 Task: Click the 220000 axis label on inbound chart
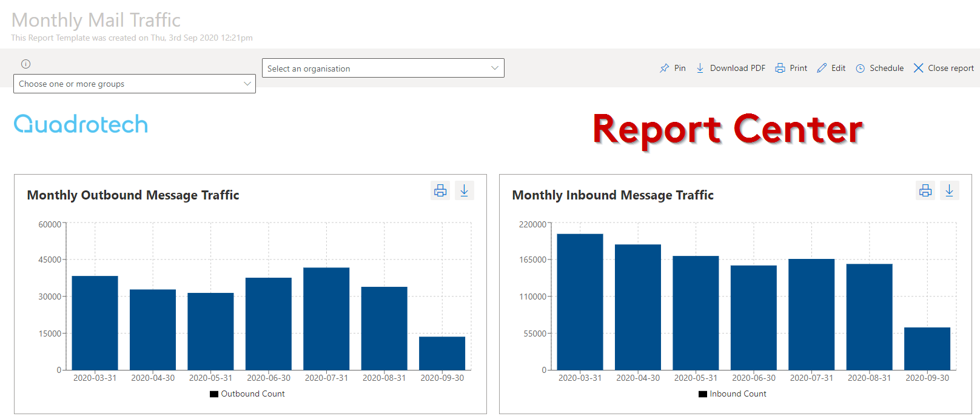pos(532,224)
